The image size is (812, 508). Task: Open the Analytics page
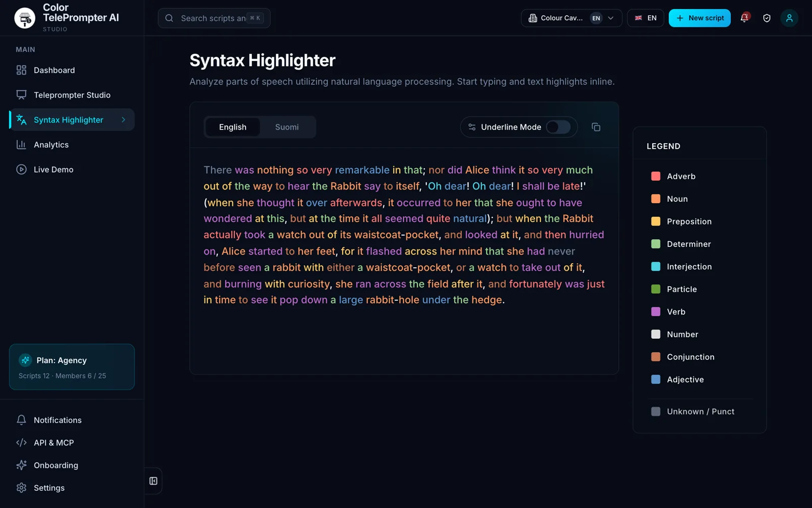click(72, 145)
